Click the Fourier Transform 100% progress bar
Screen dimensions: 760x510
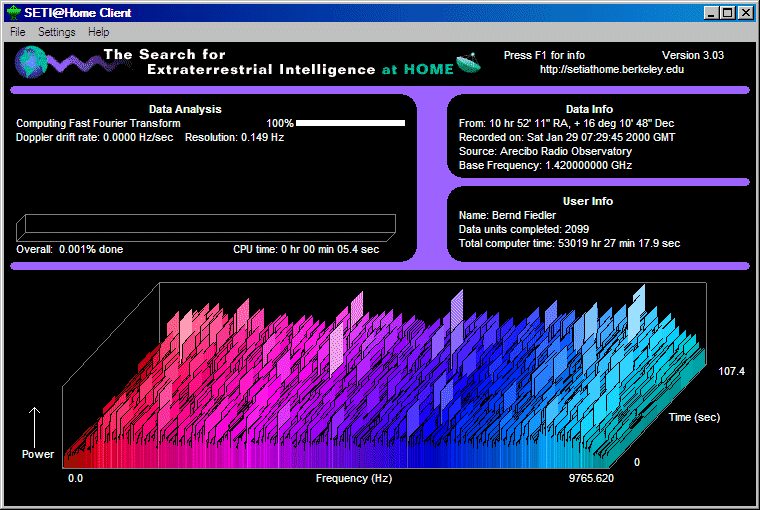coord(350,123)
